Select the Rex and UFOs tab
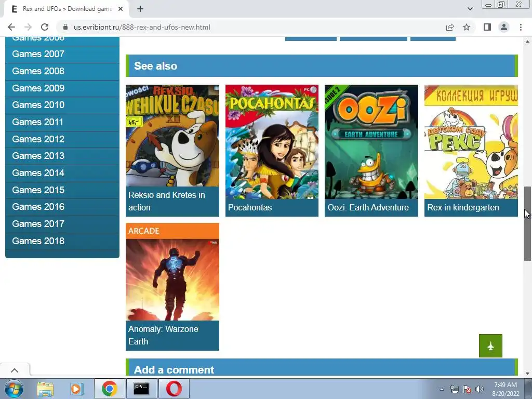The width and height of the screenshot is (532, 399). [x=66, y=9]
